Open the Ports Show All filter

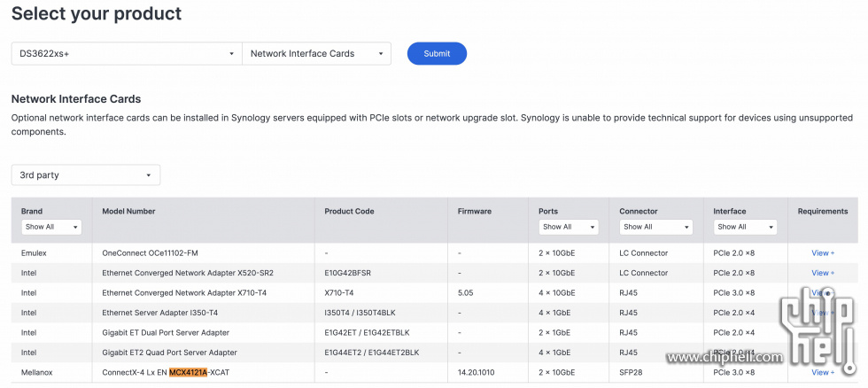569,227
